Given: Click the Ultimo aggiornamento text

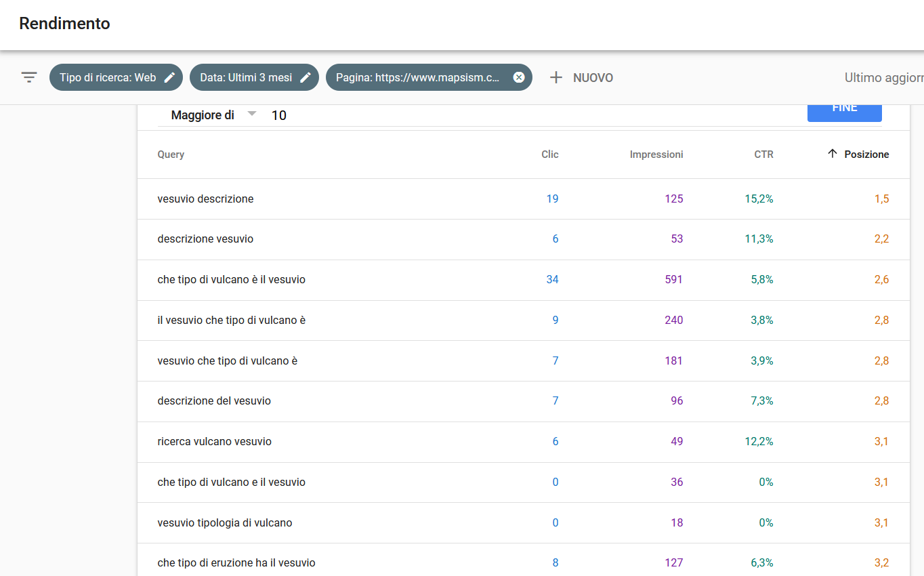Looking at the screenshot, I should pyautogui.click(x=884, y=77).
